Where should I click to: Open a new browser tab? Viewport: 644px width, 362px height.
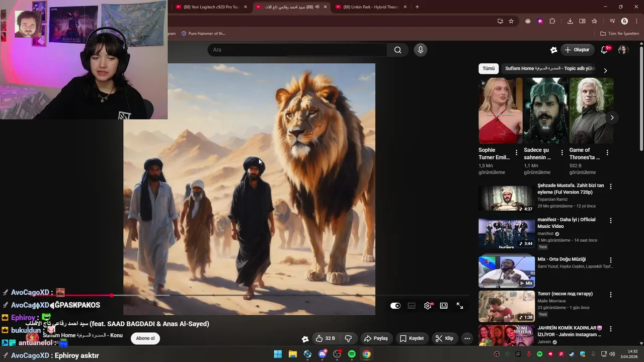[417, 7]
